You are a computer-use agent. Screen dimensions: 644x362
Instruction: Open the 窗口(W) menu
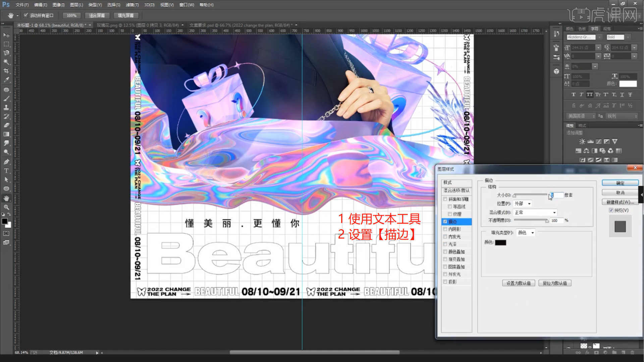tap(186, 5)
